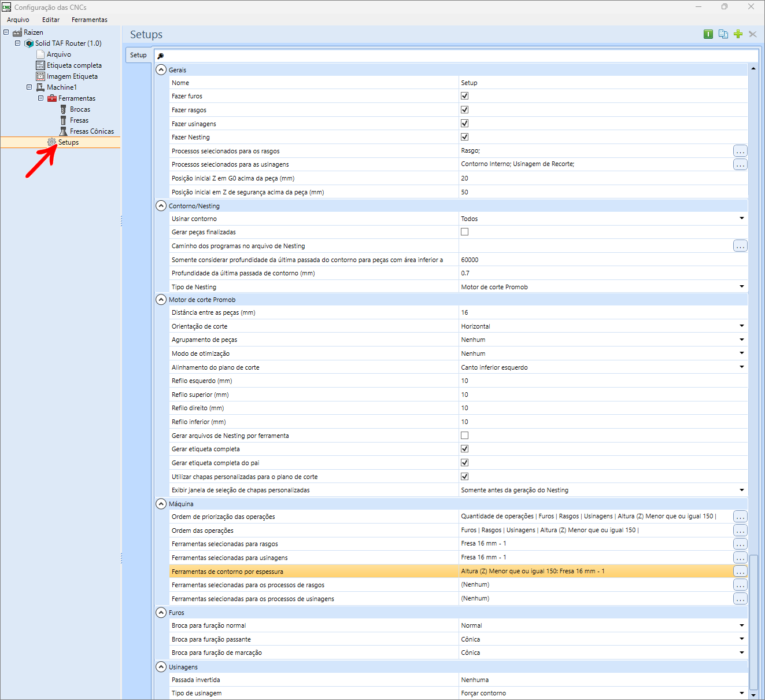This screenshot has height=700, width=765.
Task: Toggle Gerar arquivos de Nesting por ferramenta
Action: coord(464,436)
